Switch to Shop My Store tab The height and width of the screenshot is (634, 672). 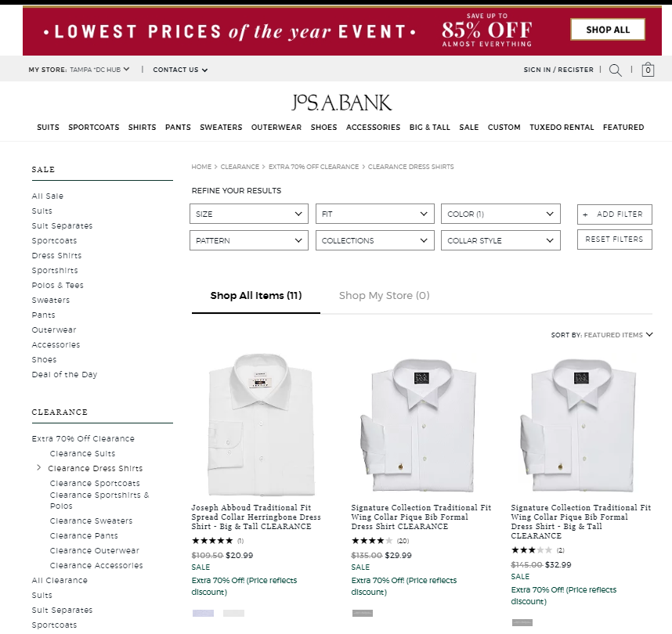click(x=384, y=296)
